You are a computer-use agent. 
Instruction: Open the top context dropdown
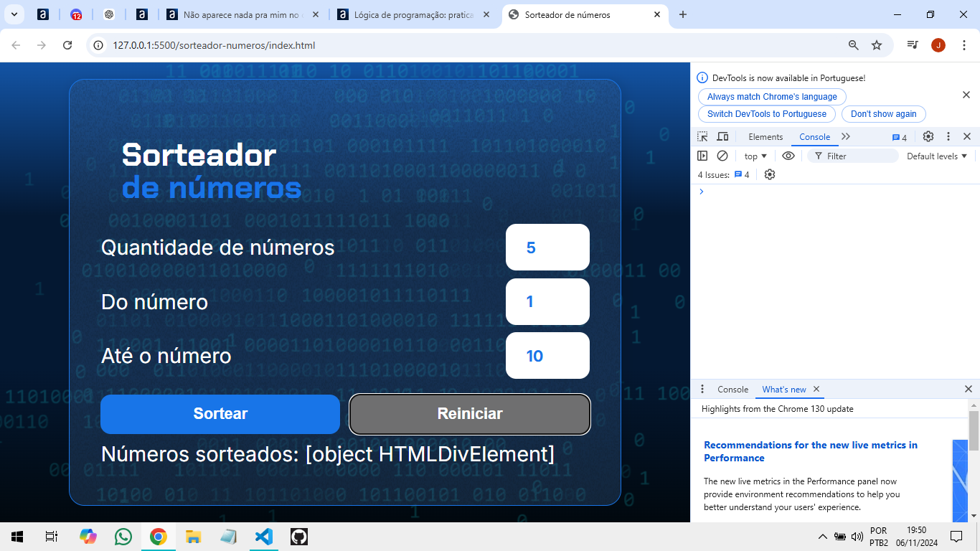pyautogui.click(x=755, y=156)
